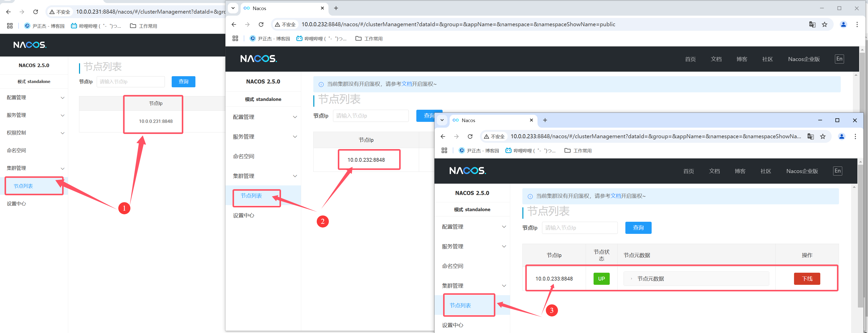Open the Chrome profile icon in the 10.0.0.232 window

point(843,24)
